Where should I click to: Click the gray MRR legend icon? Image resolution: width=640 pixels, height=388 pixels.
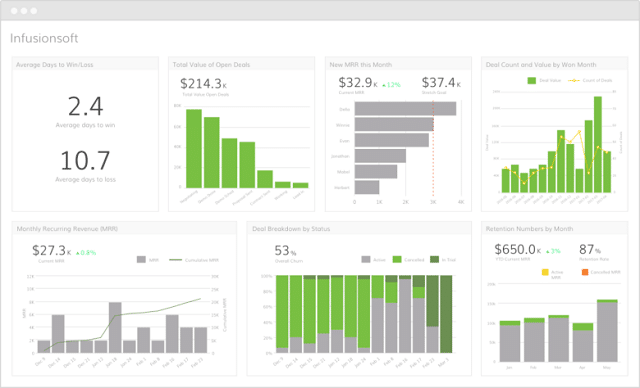(x=141, y=259)
